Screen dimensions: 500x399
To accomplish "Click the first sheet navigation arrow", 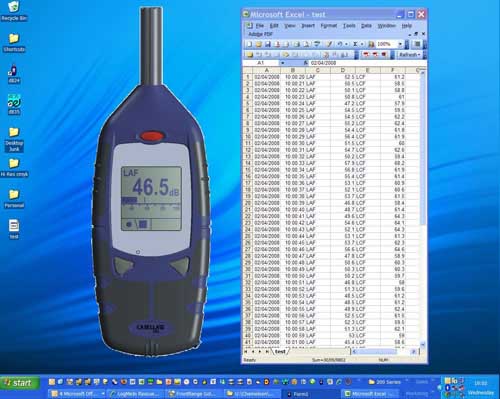I will click(x=246, y=351).
